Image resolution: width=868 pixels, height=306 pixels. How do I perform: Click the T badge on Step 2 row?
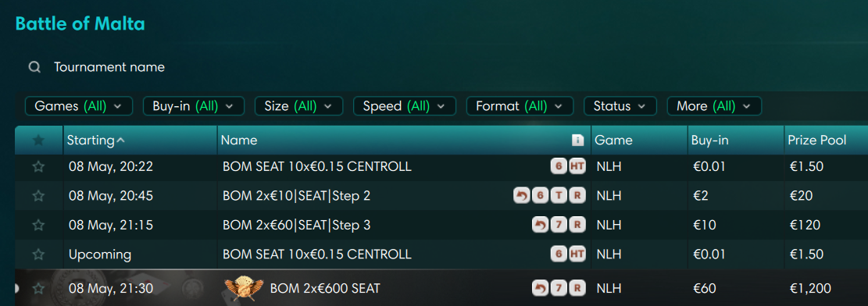[559, 196]
